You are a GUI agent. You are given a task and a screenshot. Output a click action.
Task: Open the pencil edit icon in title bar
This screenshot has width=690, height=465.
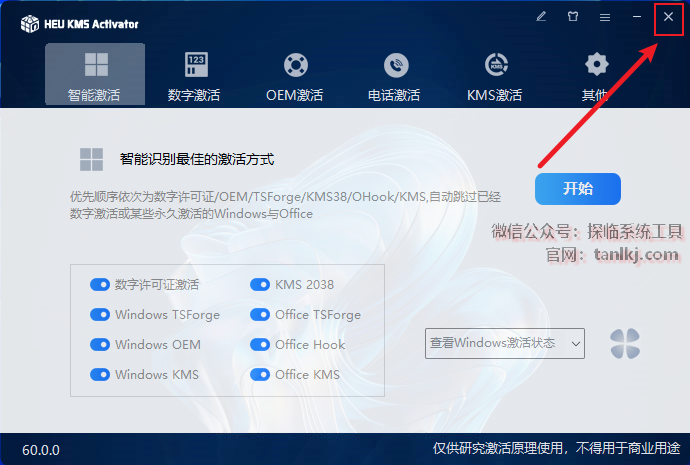coord(541,17)
